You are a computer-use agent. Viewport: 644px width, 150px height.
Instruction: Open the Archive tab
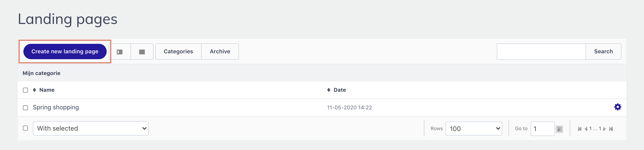[x=220, y=52]
